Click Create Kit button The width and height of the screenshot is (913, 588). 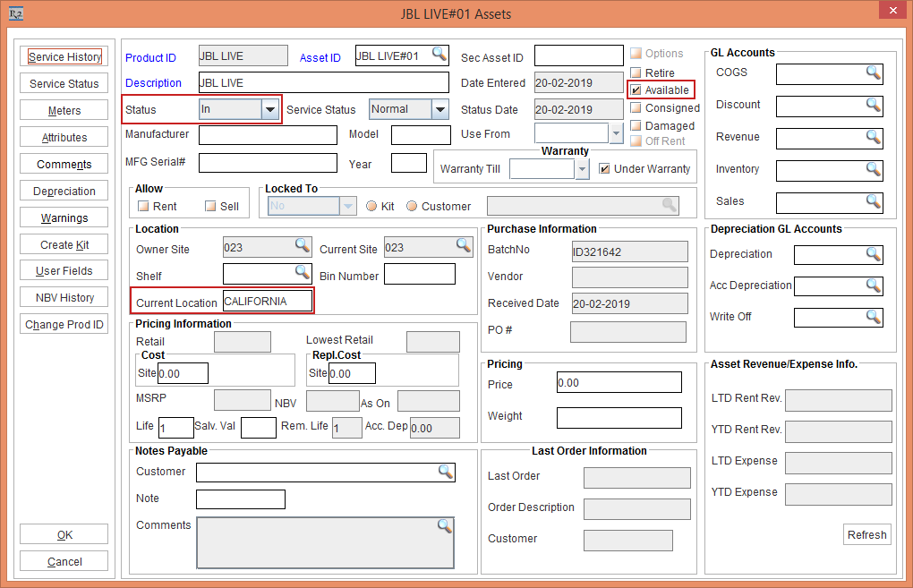coord(64,244)
